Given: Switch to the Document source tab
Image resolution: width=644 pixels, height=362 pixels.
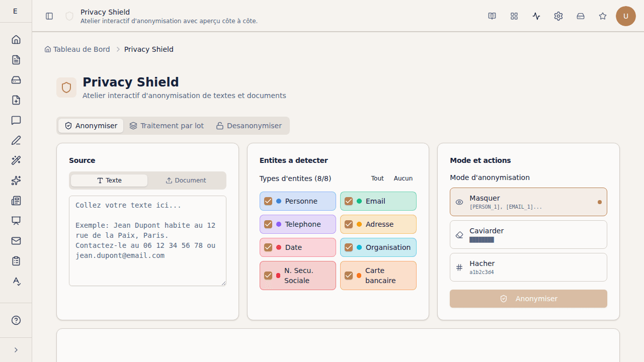Looking at the screenshot, I should pyautogui.click(x=186, y=180).
